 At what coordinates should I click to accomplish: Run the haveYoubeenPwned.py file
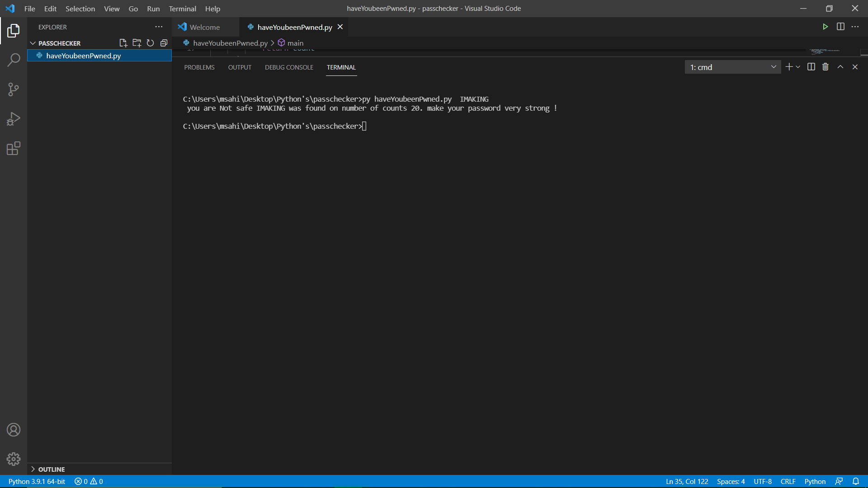tap(826, 27)
